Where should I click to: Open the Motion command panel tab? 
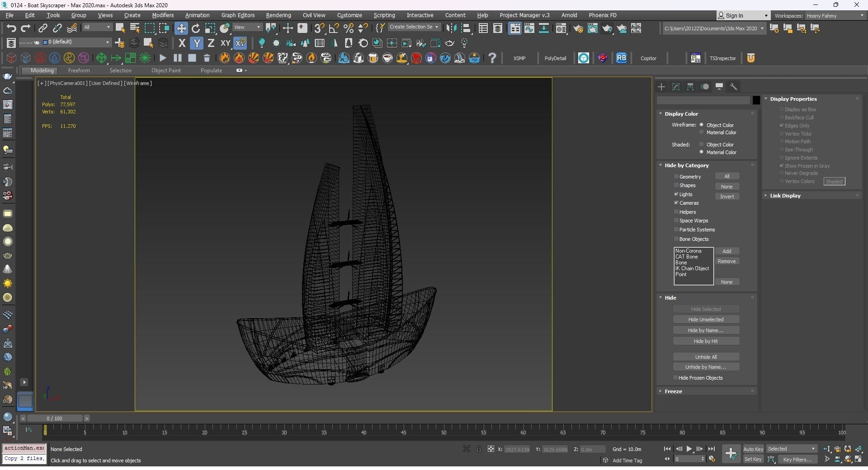tap(705, 86)
